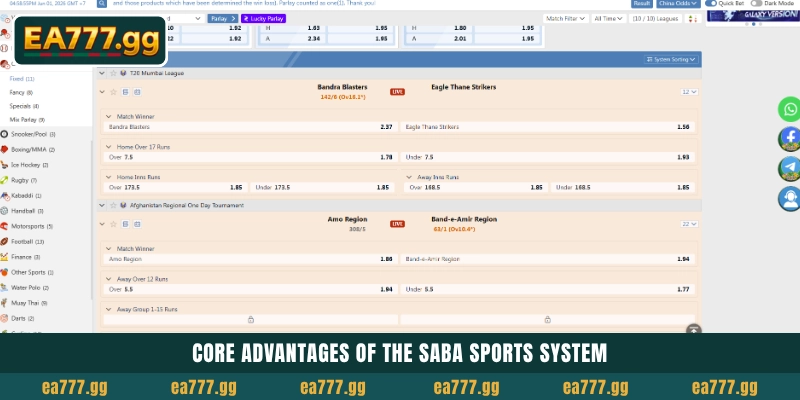This screenshot has width=800, height=400.
Task: Click the WhatsApp contact icon
Action: pos(790,109)
